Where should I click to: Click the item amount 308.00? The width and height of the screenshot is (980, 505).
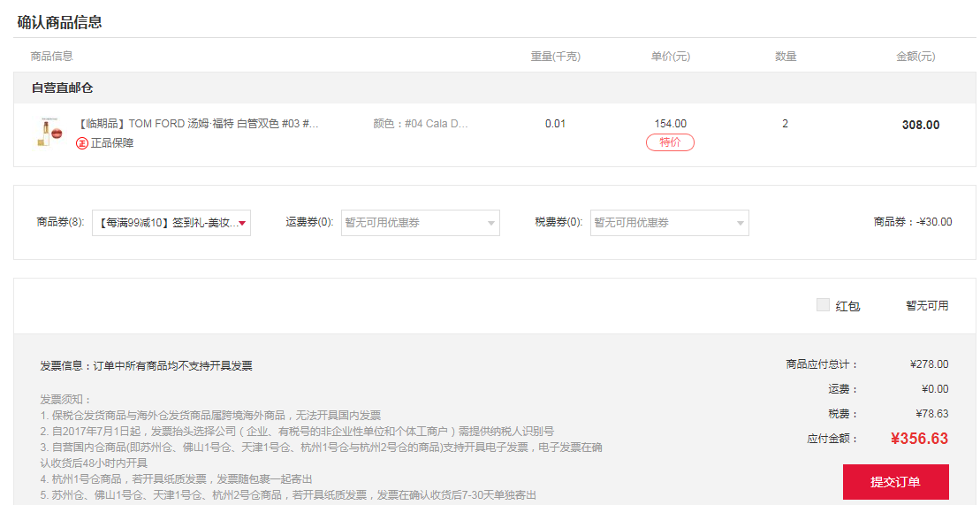[x=921, y=125]
